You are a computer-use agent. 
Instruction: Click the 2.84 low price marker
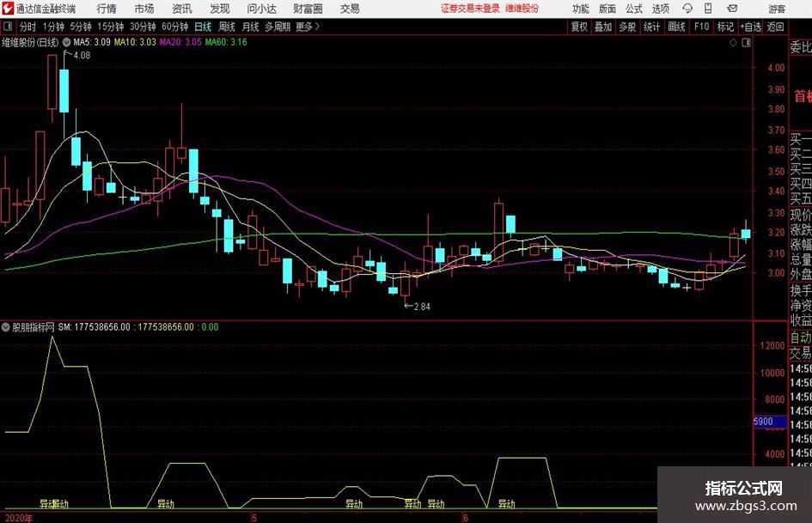(x=422, y=307)
